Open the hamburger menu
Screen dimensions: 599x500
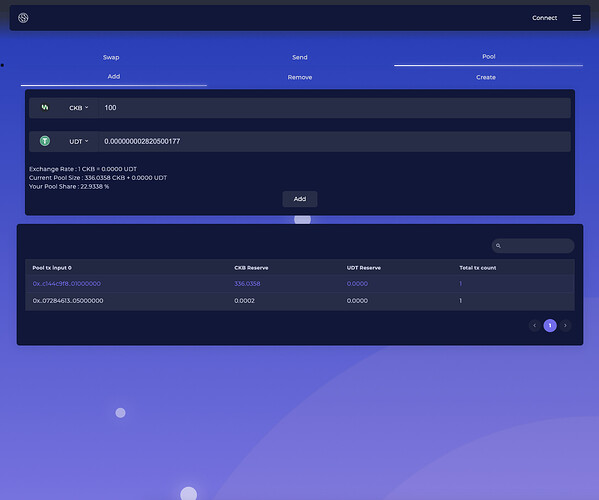(x=576, y=18)
